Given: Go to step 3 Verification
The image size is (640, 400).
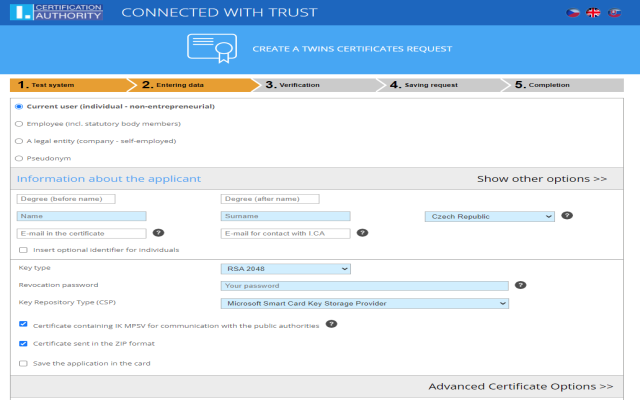Looking at the screenshot, I should (317, 85).
